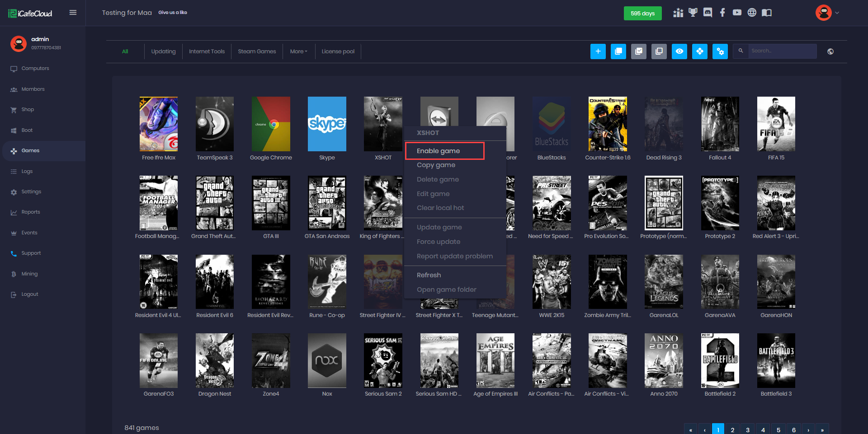The image size is (868, 434).
Task: Open the YouTube icon link
Action: pyautogui.click(x=737, y=13)
